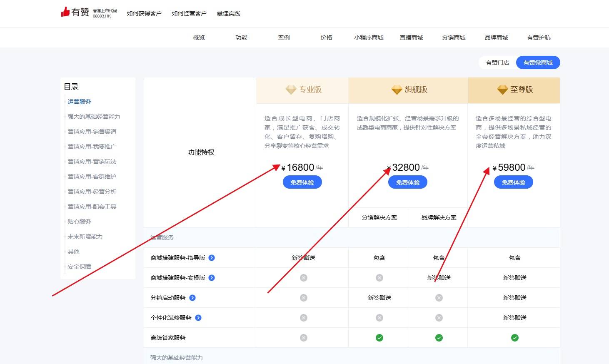The image size is (609, 364).
Task: Click gray X in 个性化装修服务 row under 品牌解决方案
Action: (439, 318)
